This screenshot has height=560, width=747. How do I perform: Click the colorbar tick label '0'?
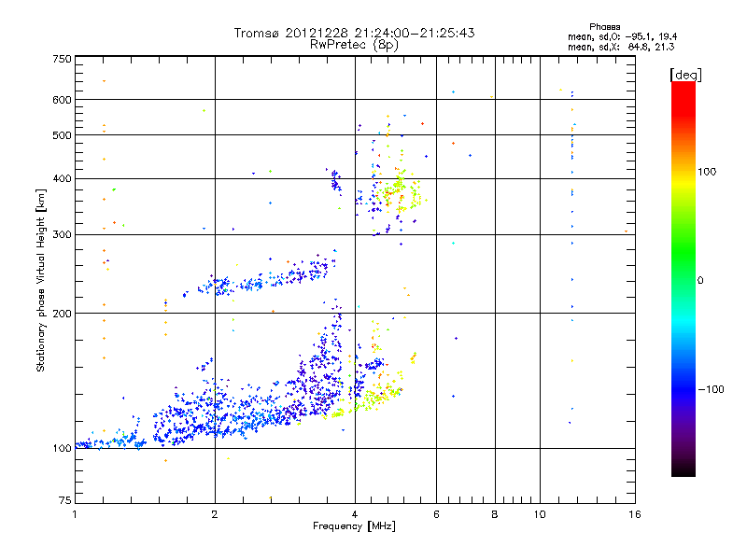click(700, 281)
